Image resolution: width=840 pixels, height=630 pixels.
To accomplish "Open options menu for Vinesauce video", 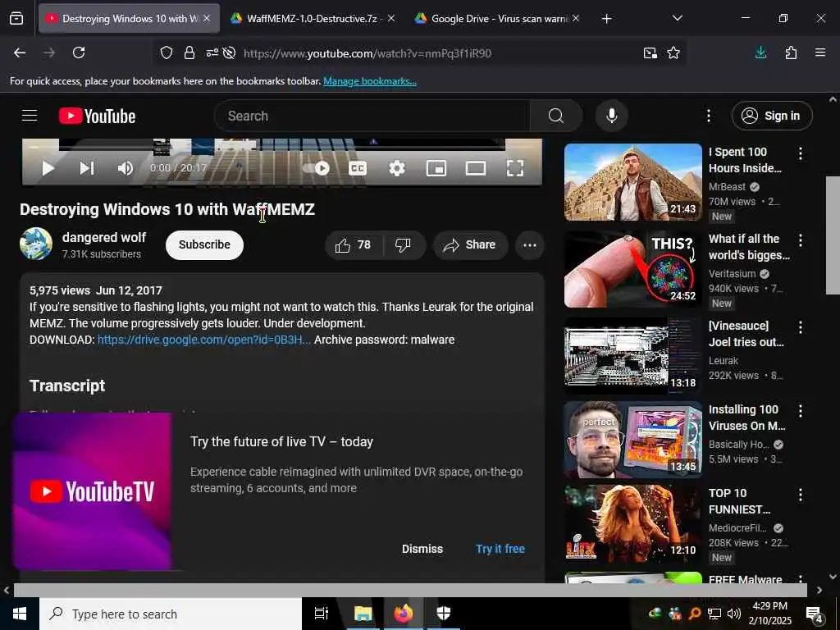I will [800, 327].
